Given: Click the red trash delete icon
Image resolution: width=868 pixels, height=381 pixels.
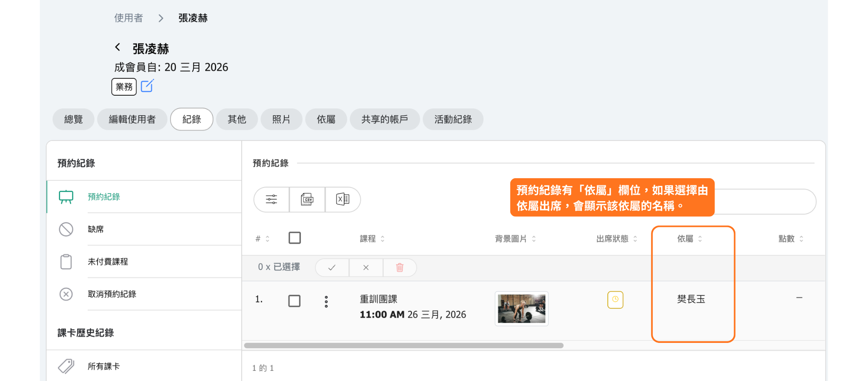Looking at the screenshot, I should click(x=400, y=268).
